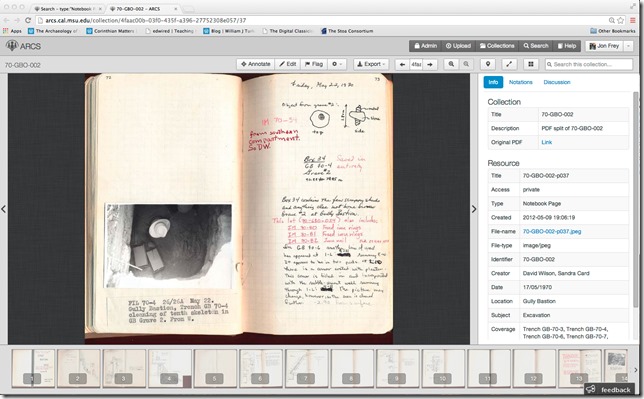Open thumbnail page 7
Viewport: 644px width, 399px height.
(306, 368)
